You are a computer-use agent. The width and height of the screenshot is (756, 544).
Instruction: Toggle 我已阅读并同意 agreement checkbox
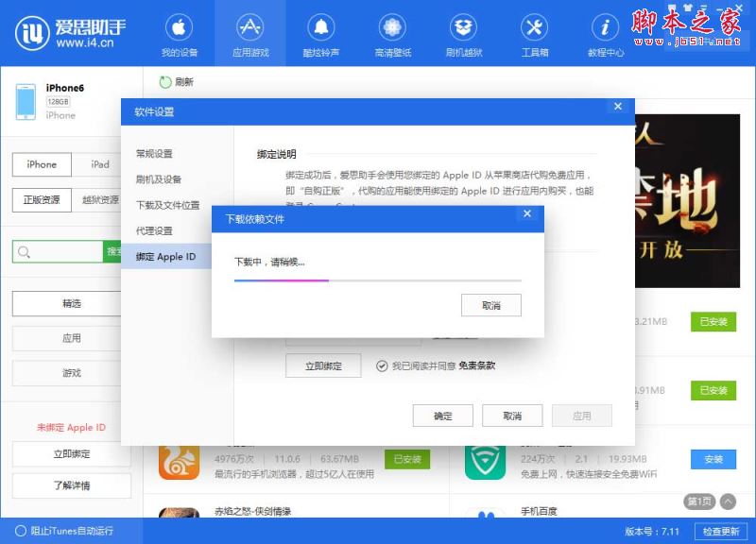382,365
